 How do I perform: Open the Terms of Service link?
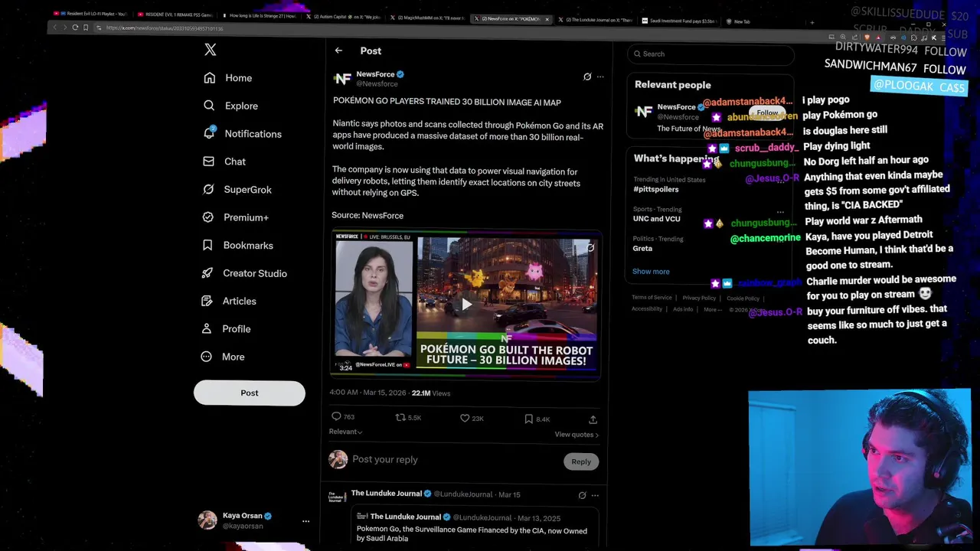tap(652, 298)
